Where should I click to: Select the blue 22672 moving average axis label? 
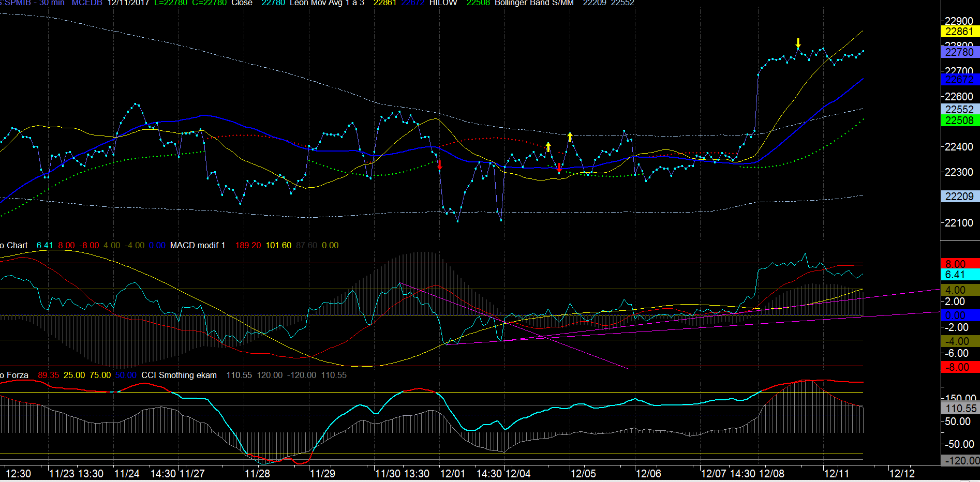point(959,80)
